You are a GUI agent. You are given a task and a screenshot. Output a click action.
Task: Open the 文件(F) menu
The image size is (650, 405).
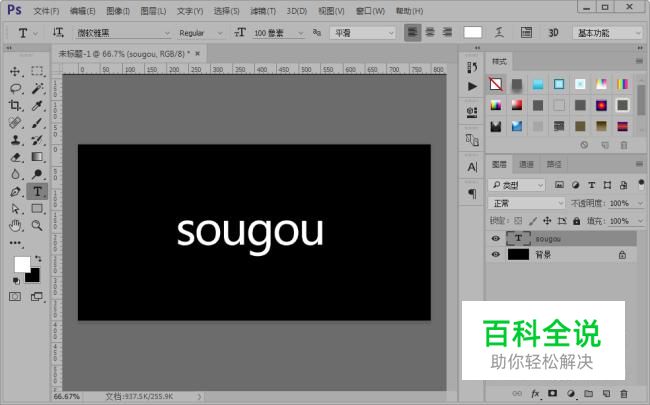pyautogui.click(x=46, y=11)
